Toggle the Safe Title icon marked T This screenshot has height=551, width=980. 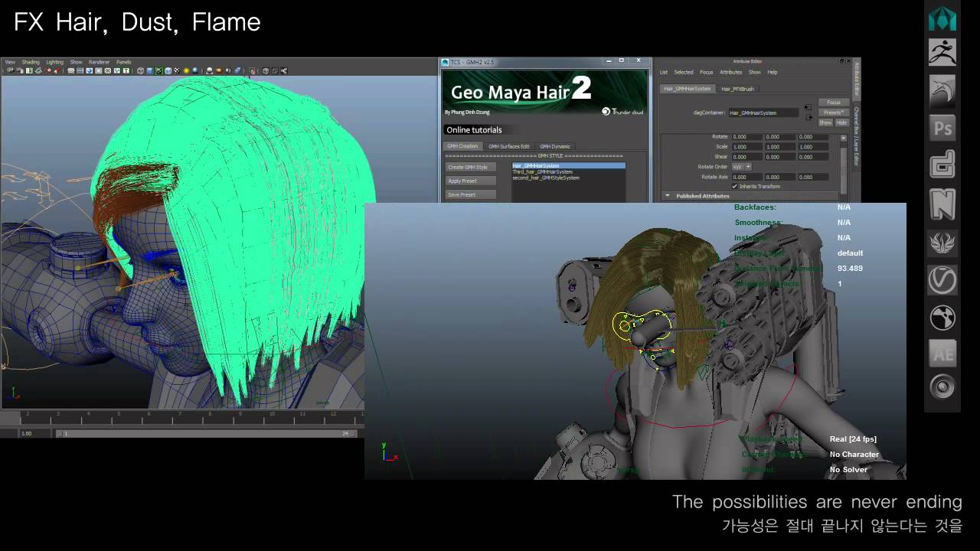126,70
